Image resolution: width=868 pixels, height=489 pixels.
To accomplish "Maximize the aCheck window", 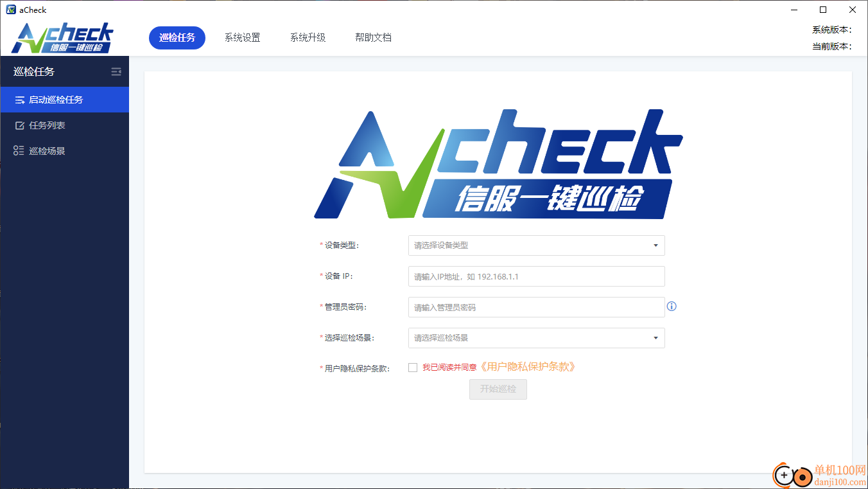I will tap(823, 10).
